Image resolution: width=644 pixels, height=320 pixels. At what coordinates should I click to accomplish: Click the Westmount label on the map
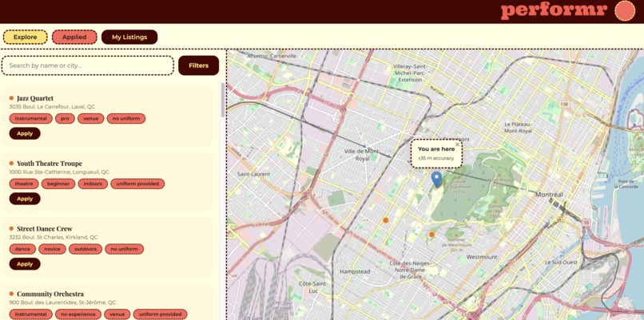tap(482, 257)
